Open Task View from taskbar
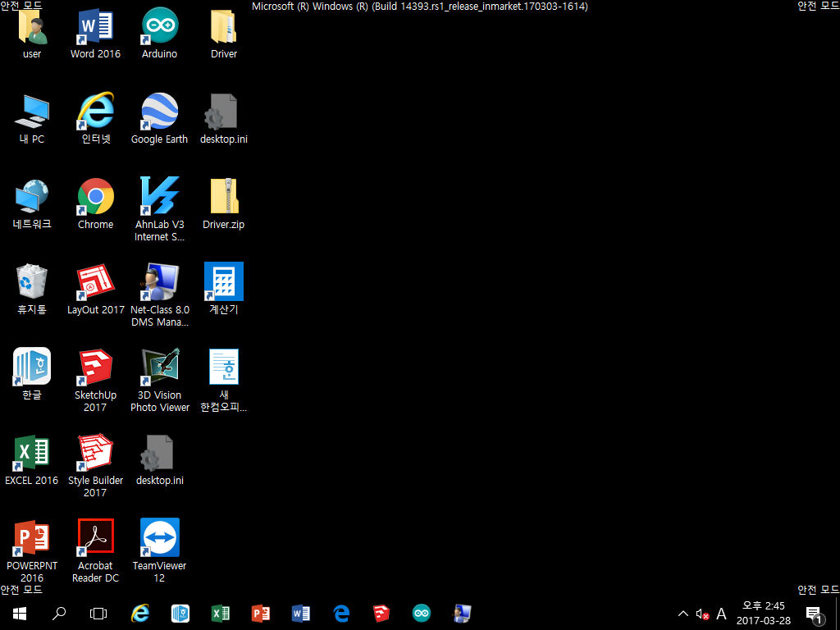 pos(98,614)
